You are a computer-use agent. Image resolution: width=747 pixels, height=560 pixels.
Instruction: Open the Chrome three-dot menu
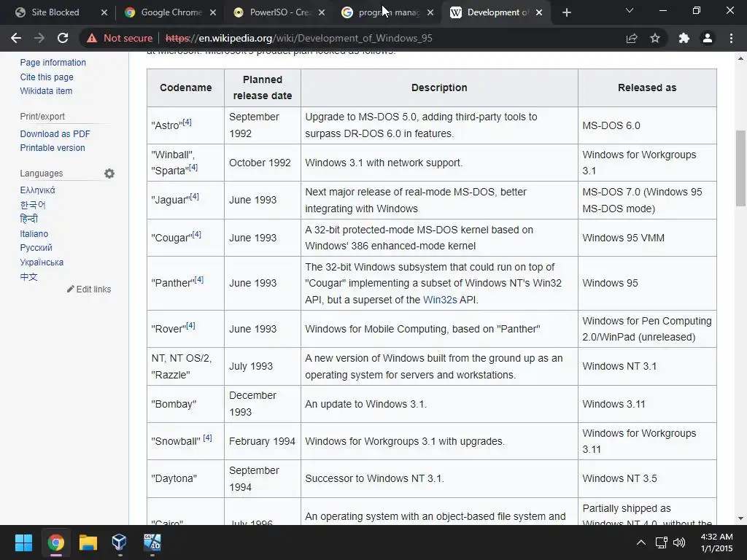731,38
